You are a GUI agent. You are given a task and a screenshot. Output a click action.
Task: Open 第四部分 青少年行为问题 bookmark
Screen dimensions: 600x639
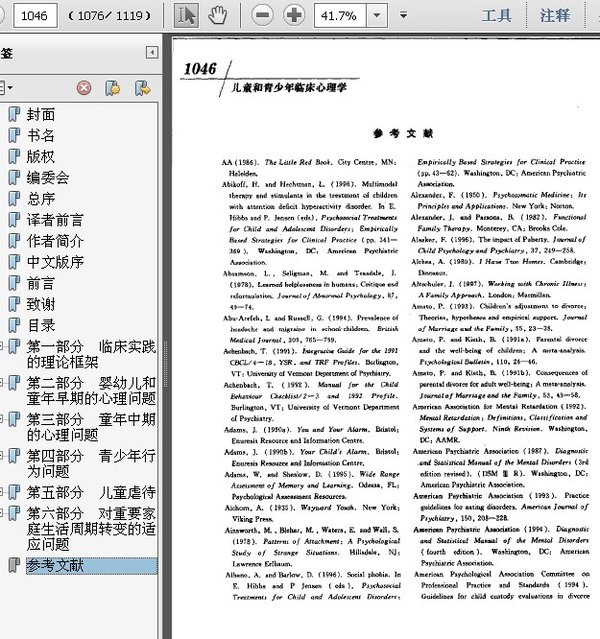[x=91, y=463]
